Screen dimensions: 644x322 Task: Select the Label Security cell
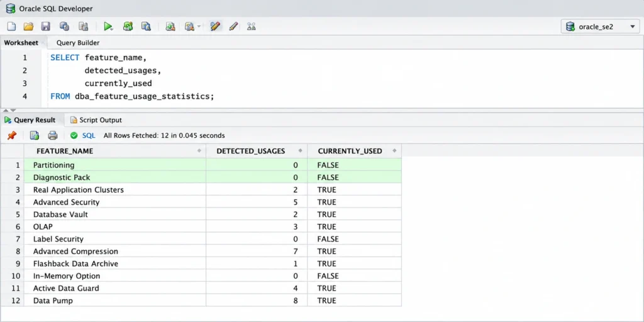click(115, 239)
